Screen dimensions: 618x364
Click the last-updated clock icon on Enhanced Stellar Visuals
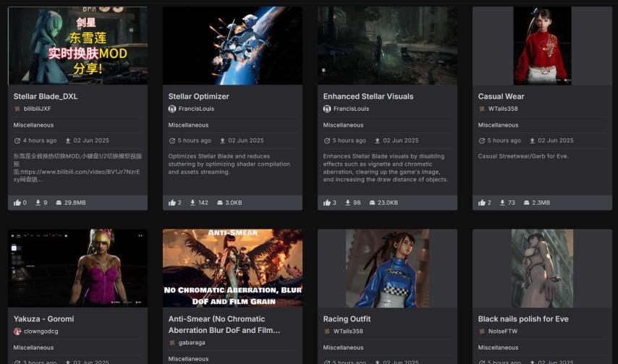(327, 140)
